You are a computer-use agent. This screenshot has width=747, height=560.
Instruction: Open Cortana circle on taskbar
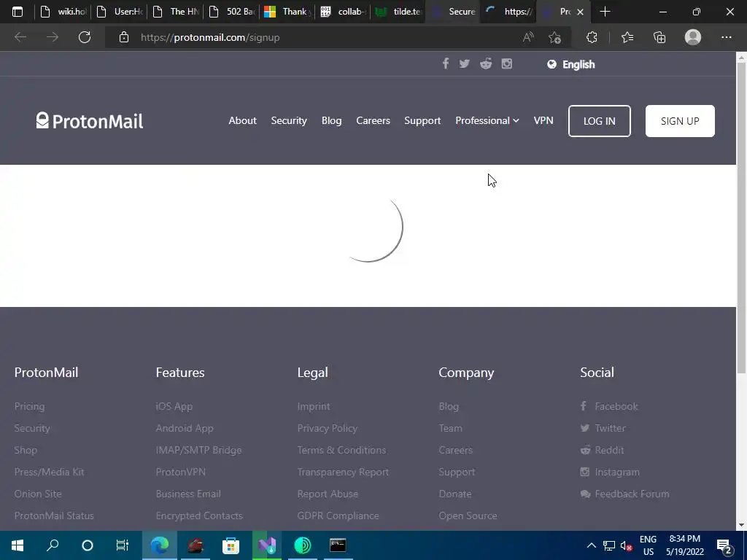point(88,545)
